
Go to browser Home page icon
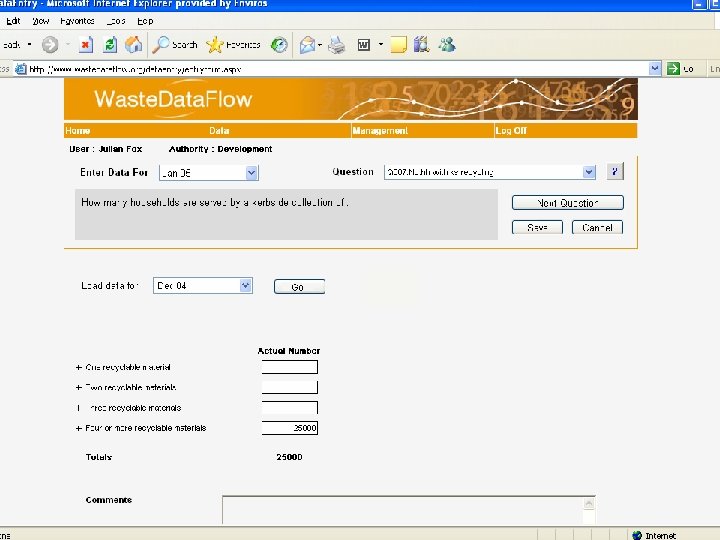pyautogui.click(x=134, y=45)
